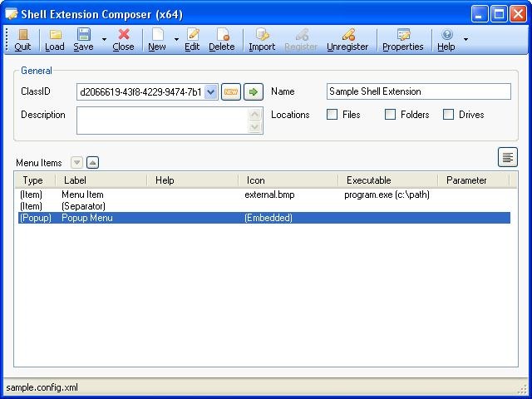Click 'sample.config.xml' in status bar
532x399 pixels.
42,387
